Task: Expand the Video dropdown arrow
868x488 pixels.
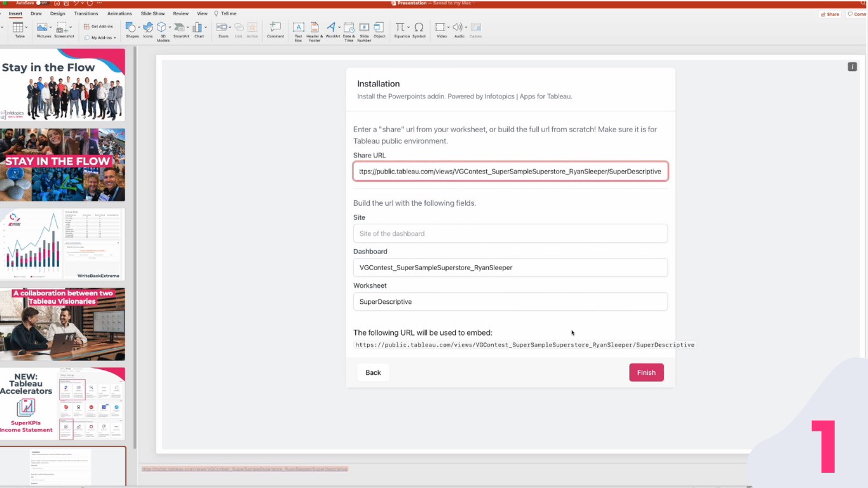Action: (x=449, y=27)
